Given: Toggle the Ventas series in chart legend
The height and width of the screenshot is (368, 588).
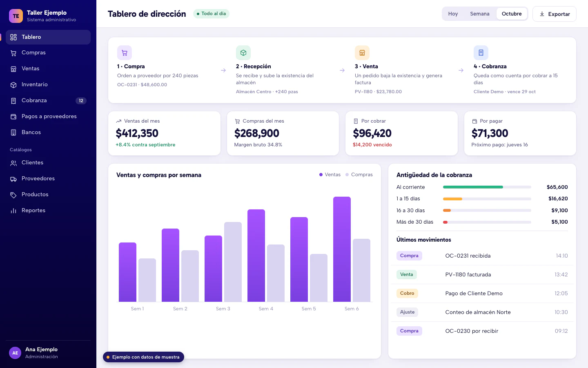Looking at the screenshot, I should pyautogui.click(x=330, y=175).
